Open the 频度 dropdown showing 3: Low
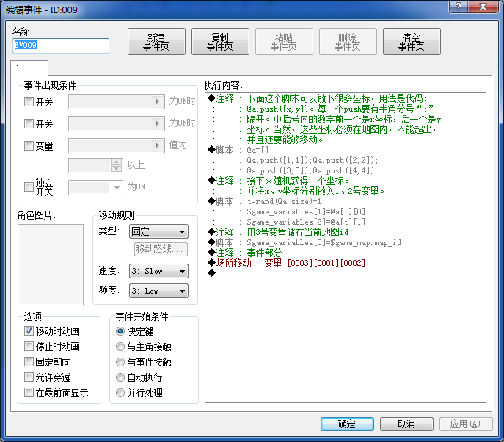 (158, 291)
